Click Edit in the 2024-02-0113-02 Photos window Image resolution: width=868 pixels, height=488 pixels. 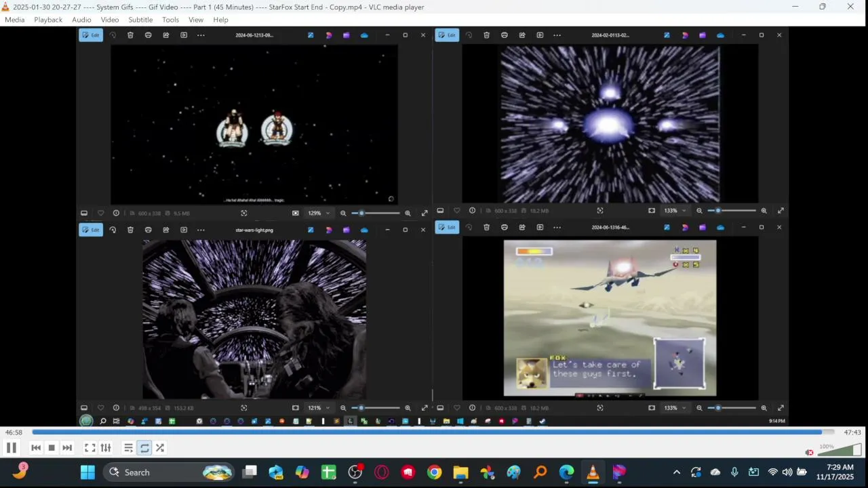(447, 35)
